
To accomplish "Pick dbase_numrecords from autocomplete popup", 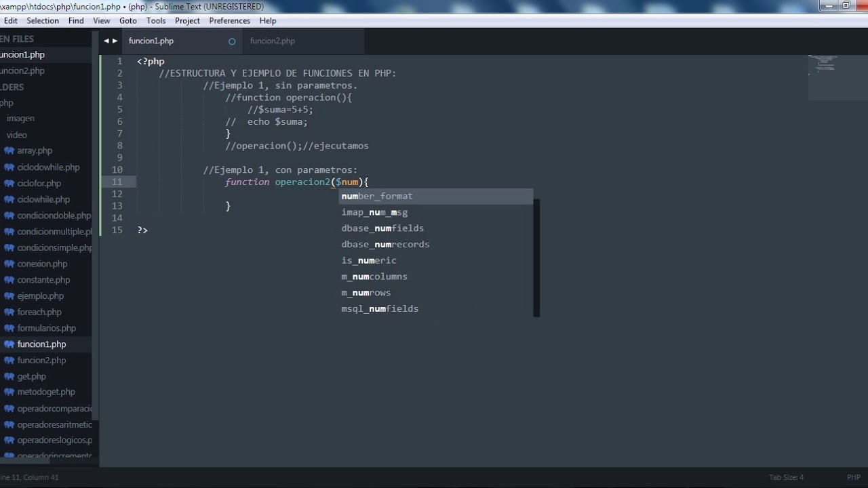I will pyautogui.click(x=435, y=244).
